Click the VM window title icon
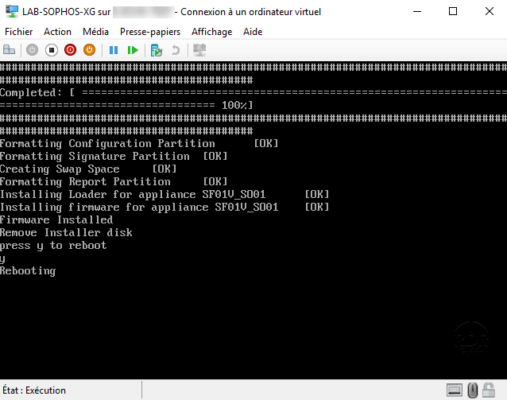507x400 pixels. point(12,11)
